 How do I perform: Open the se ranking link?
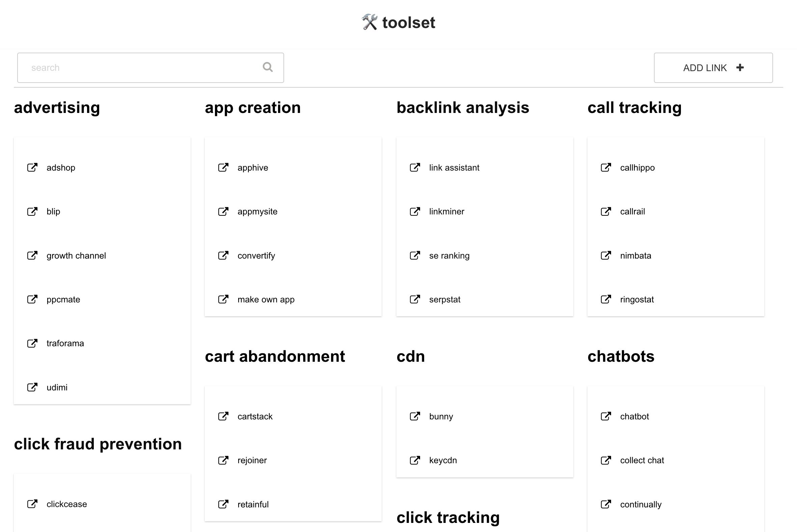(449, 256)
